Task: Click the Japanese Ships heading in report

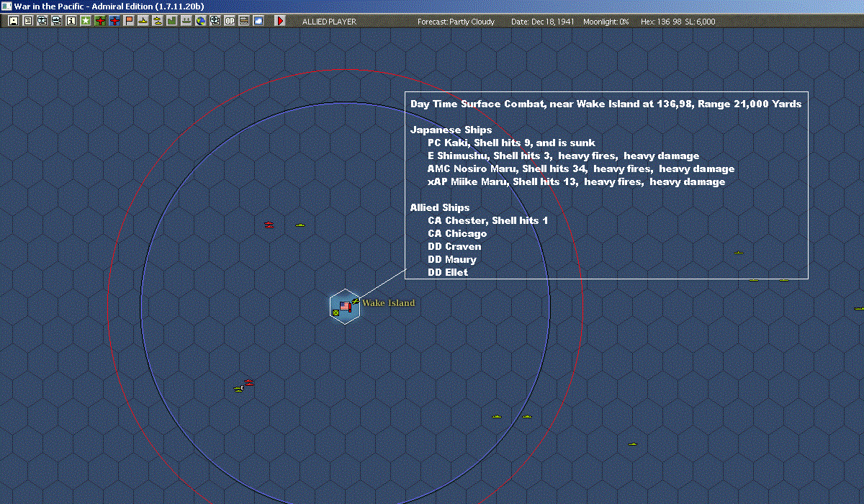Action: [x=451, y=130]
